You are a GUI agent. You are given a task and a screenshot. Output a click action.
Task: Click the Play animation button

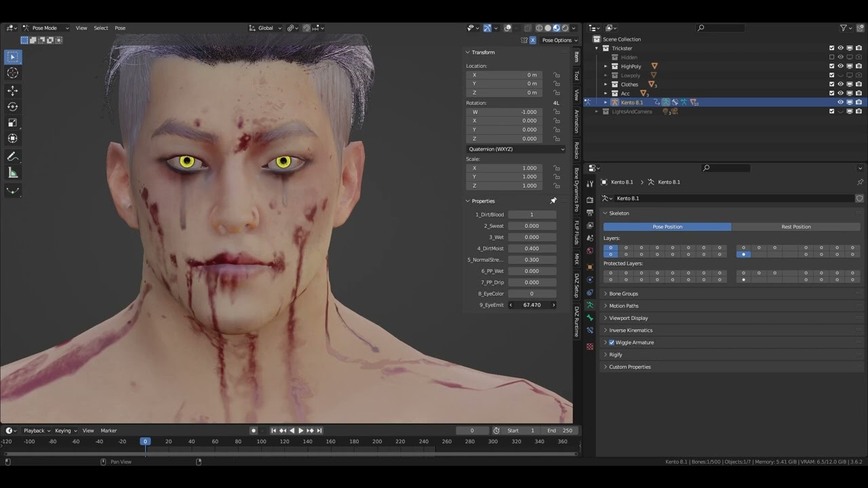click(x=301, y=430)
